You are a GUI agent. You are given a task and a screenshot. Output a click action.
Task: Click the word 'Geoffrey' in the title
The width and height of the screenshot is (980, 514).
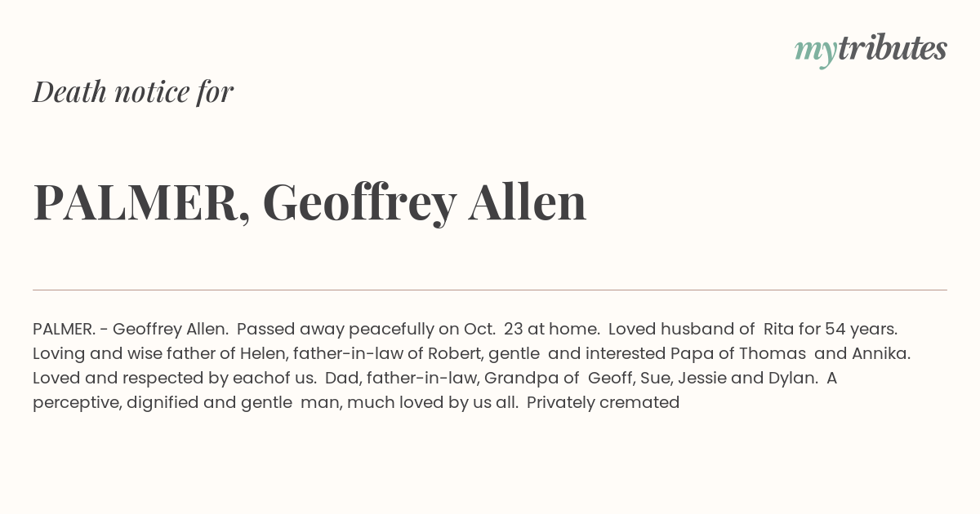coord(359,202)
